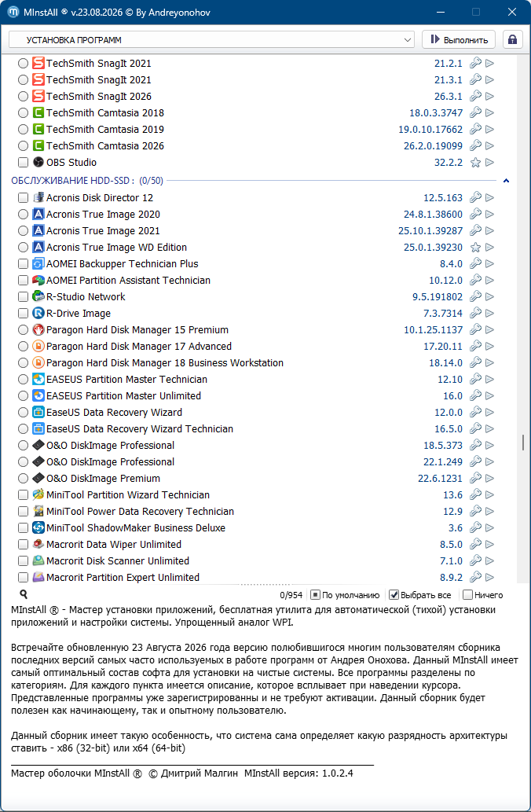Click the EASEUS Partition Master Technician label

pos(126,380)
